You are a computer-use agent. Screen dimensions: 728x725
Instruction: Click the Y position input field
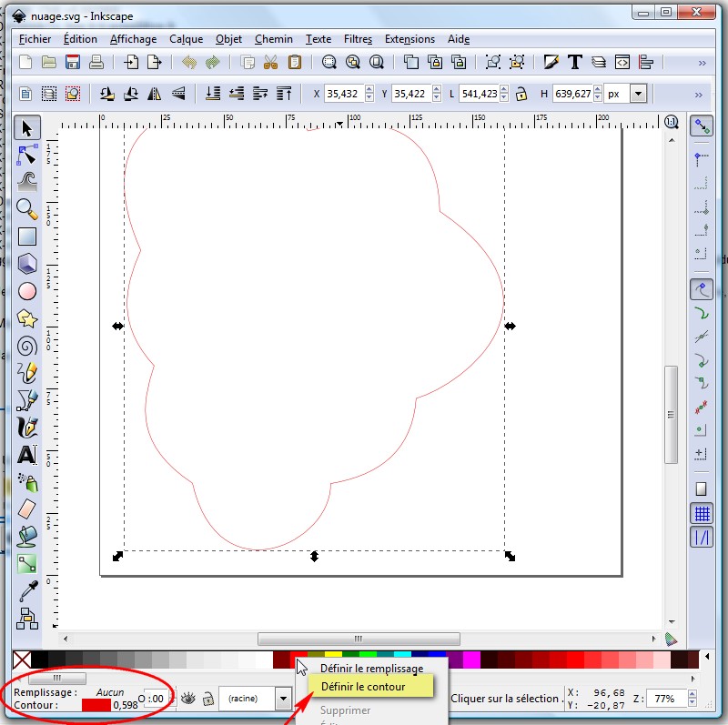411,94
